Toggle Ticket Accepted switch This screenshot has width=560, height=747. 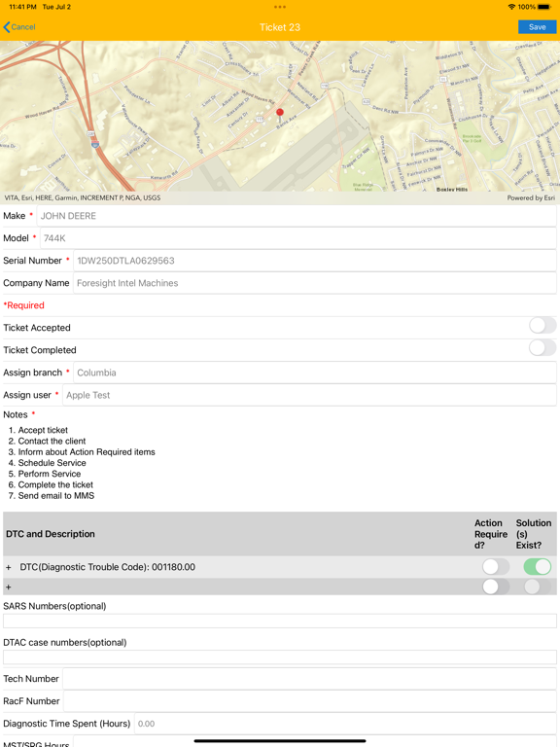[x=542, y=326]
